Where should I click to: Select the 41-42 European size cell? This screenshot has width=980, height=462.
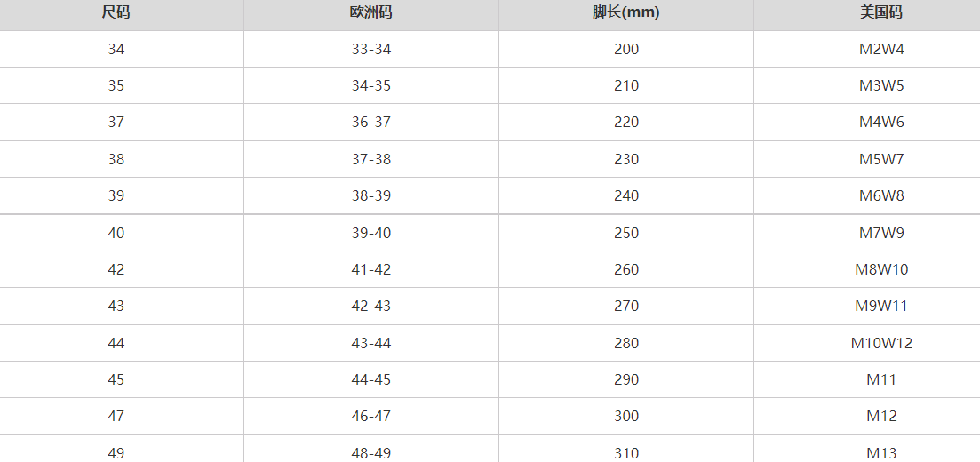tap(370, 269)
